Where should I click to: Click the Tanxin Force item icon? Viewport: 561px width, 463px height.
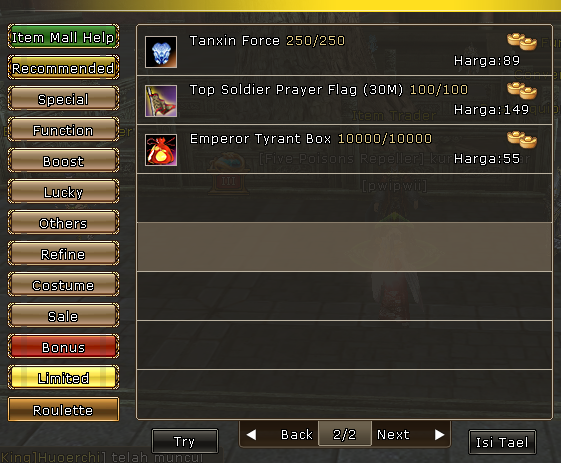coord(161,52)
